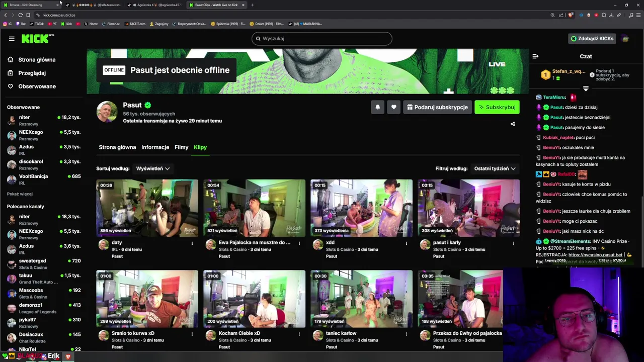This screenshot has height=362, width=644.
Task: Open pyka97 recommended channel
Action: coord(43,323)
